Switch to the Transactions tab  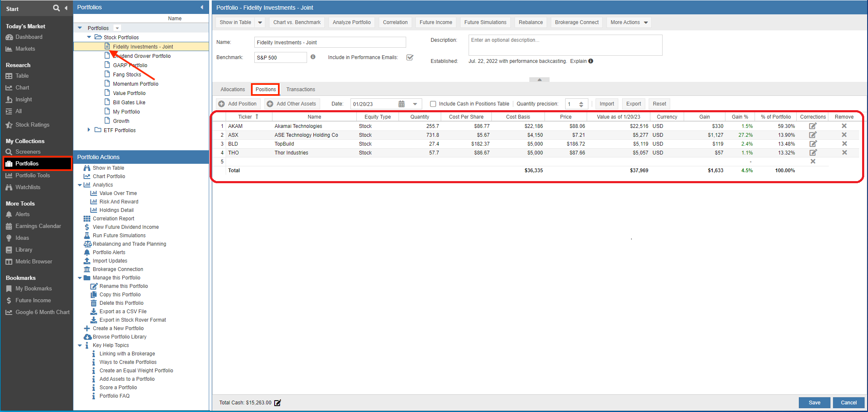click(301, 89)
